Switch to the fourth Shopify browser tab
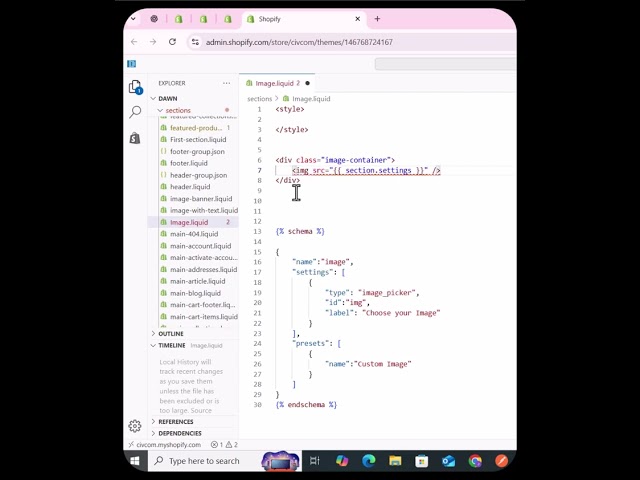The width and height of the screenshot is (640, 480). click(x=228, y=19)
